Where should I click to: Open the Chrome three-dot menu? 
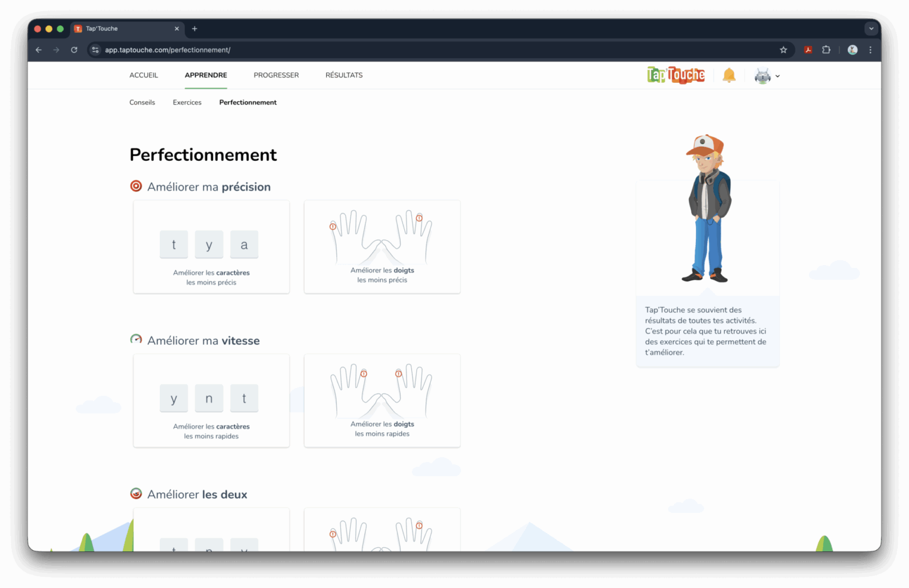[870, 50]
